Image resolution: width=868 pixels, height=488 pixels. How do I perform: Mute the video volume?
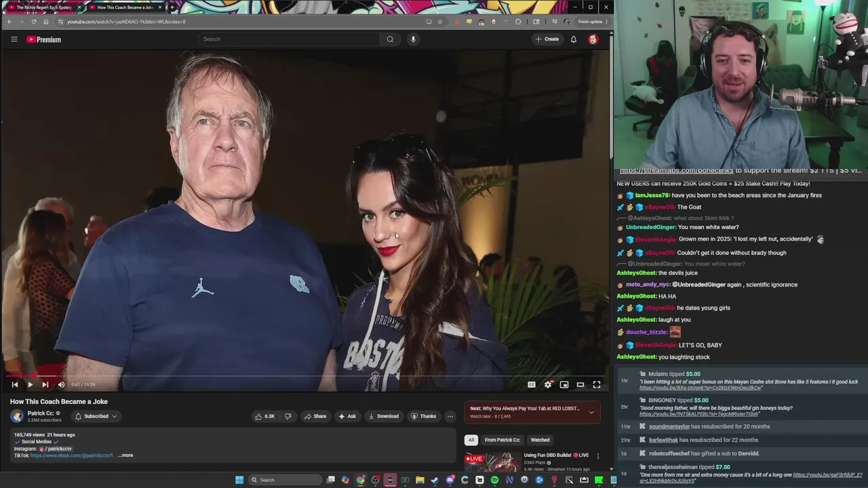61,384
